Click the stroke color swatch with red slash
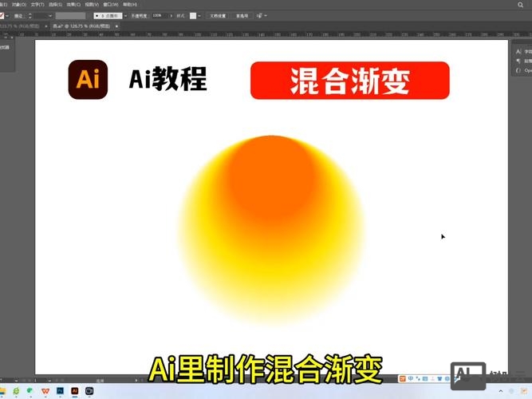 2,16
